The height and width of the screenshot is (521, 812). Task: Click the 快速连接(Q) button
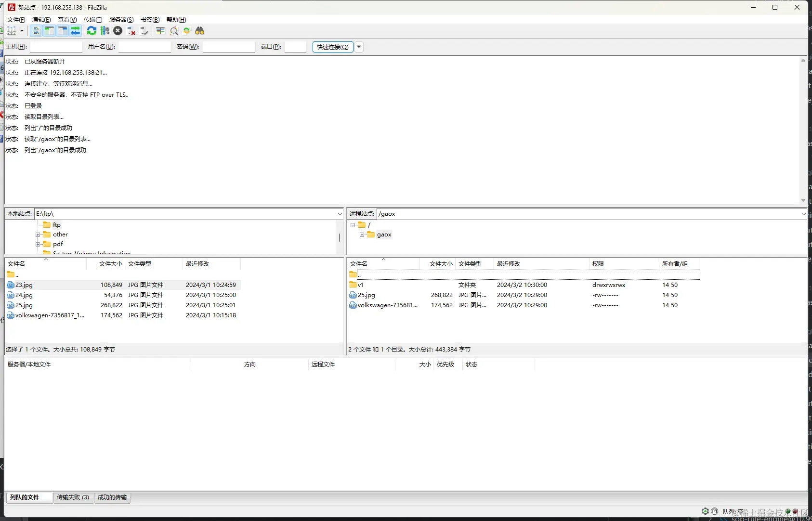(333, 47)
